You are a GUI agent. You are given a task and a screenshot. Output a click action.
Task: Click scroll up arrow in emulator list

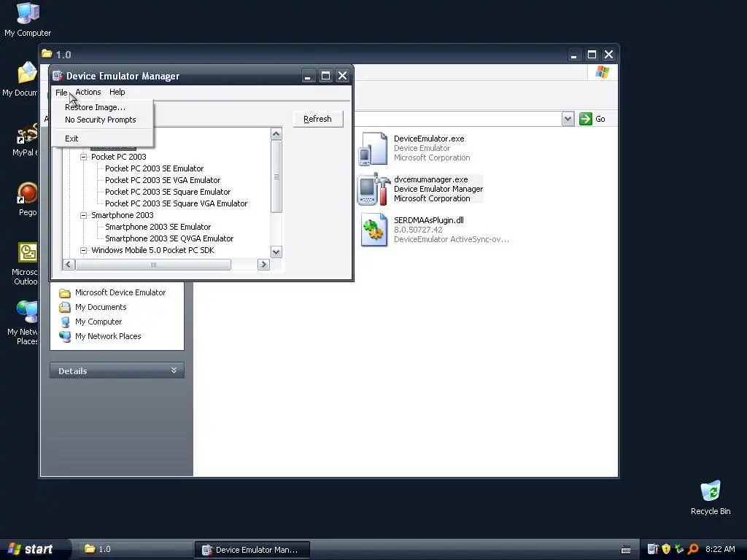click(x=276, y=134)
